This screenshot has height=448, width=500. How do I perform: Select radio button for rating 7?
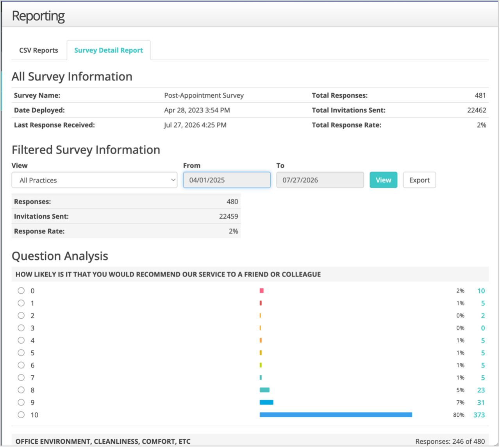tap(21, 378)
